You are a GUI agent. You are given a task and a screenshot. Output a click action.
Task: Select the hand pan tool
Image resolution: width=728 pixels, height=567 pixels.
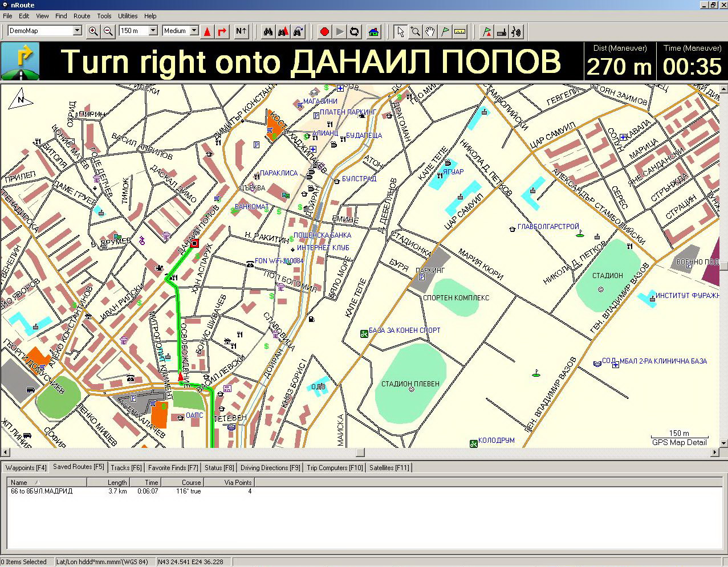click(x=430, y=31)
